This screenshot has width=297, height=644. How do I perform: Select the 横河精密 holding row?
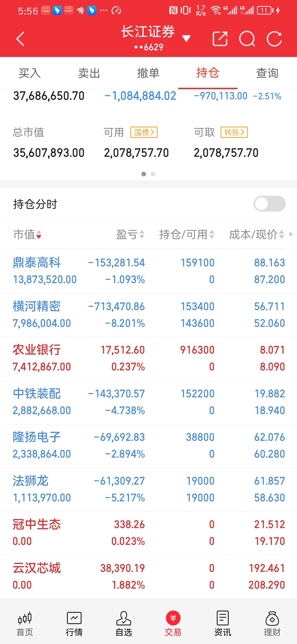(x=148, y=315)
